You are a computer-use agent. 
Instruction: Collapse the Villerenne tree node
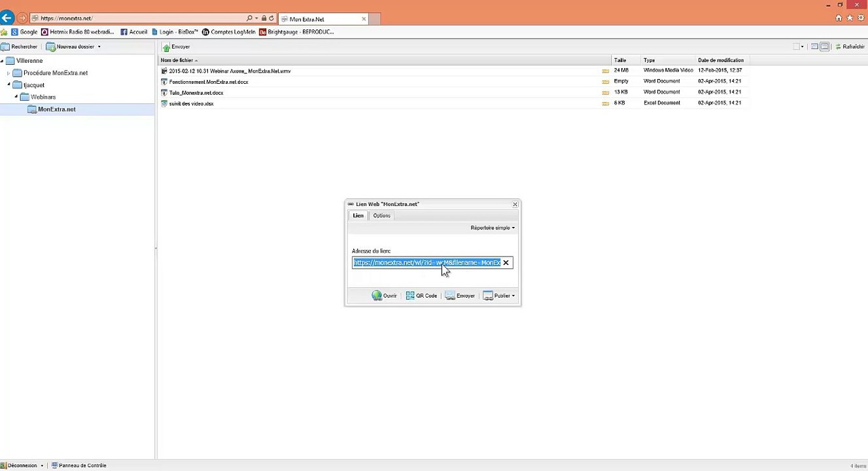tap(2, 61)
